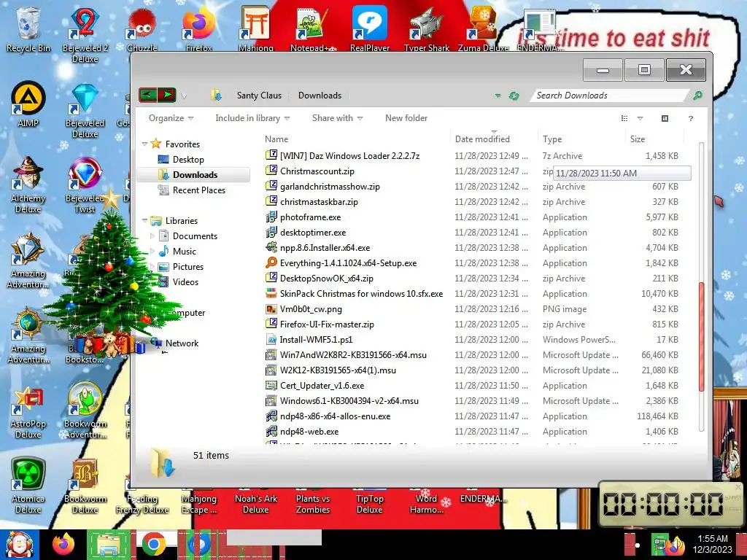Select ndp48-web.exe file
The height and width of the screenshot is (560, 747).
tap(309, 432)
